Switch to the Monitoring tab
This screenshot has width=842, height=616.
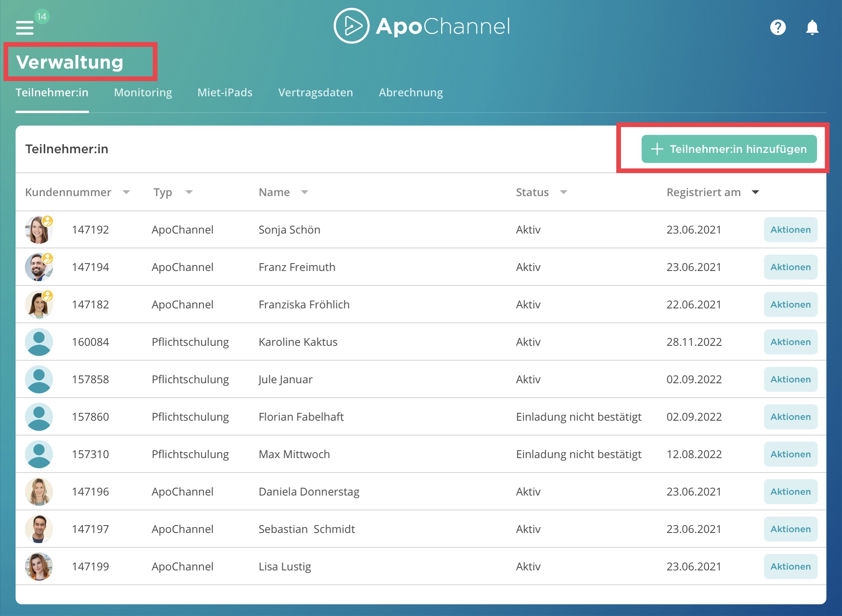click(143, 92)
